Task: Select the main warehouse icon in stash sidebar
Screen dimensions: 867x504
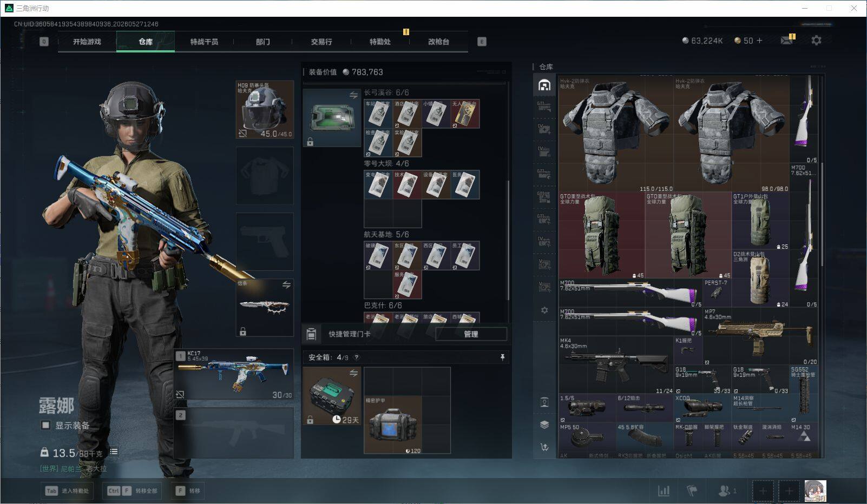Action: [544, 85]
